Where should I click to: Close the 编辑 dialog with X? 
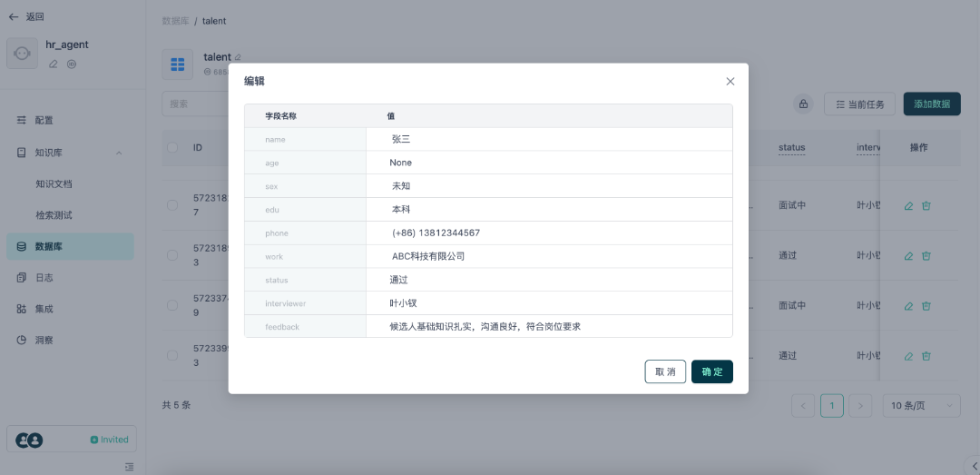pyautogui.click(x=730, y=82)
